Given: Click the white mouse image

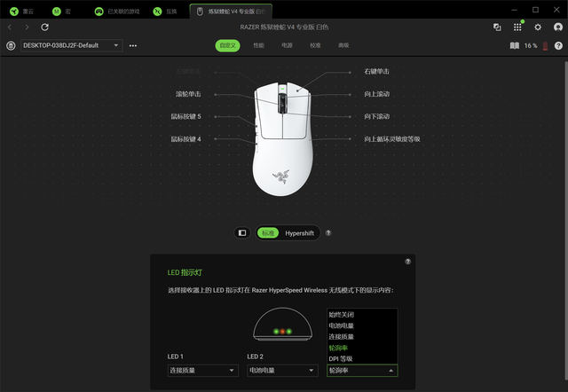Looking at the screenshot, I should 282,139.
